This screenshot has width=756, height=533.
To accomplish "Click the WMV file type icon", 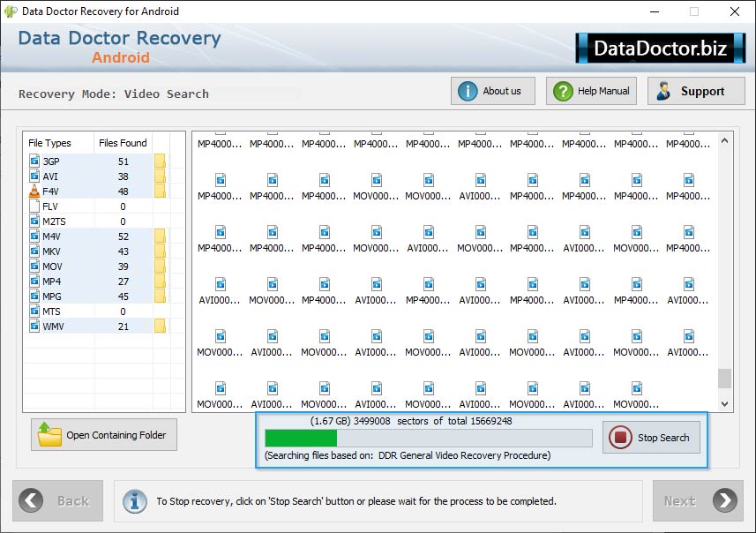I will [x=34, y=326].
